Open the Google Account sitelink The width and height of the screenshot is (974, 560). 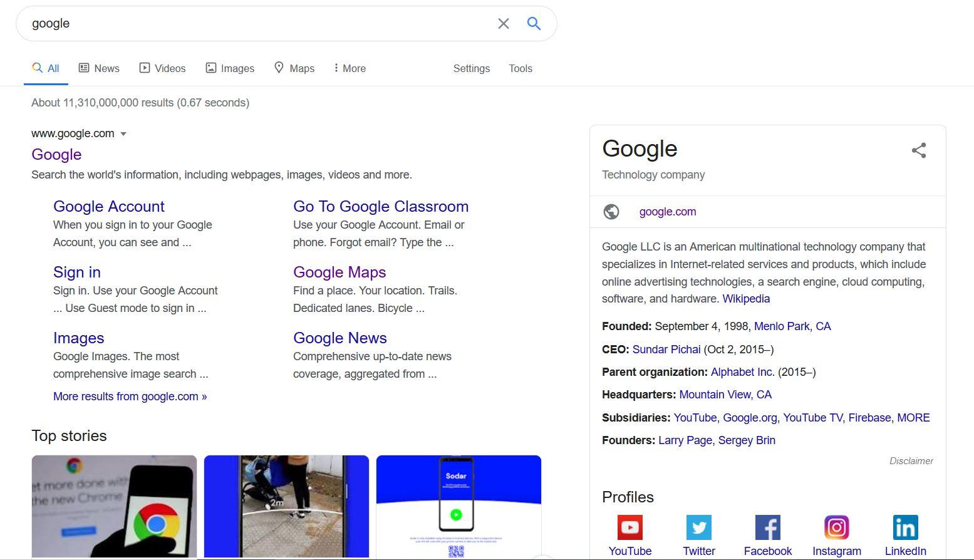(x=109, y=206)
